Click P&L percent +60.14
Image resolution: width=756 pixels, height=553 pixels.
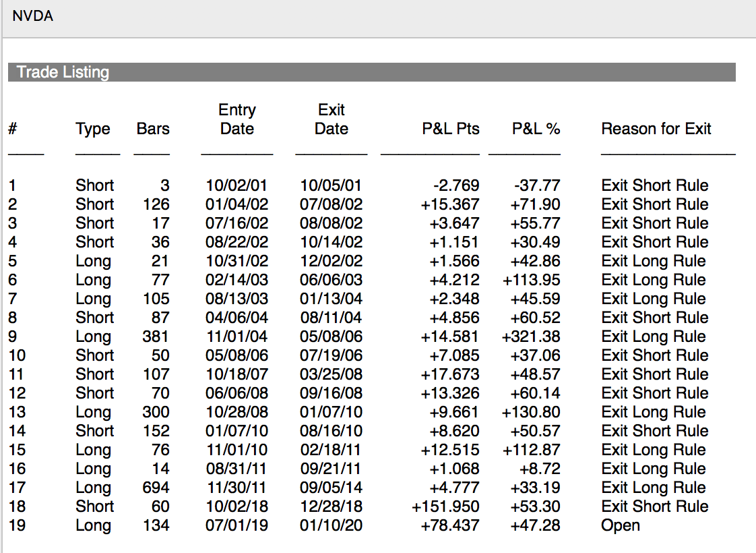click(535, 392)
